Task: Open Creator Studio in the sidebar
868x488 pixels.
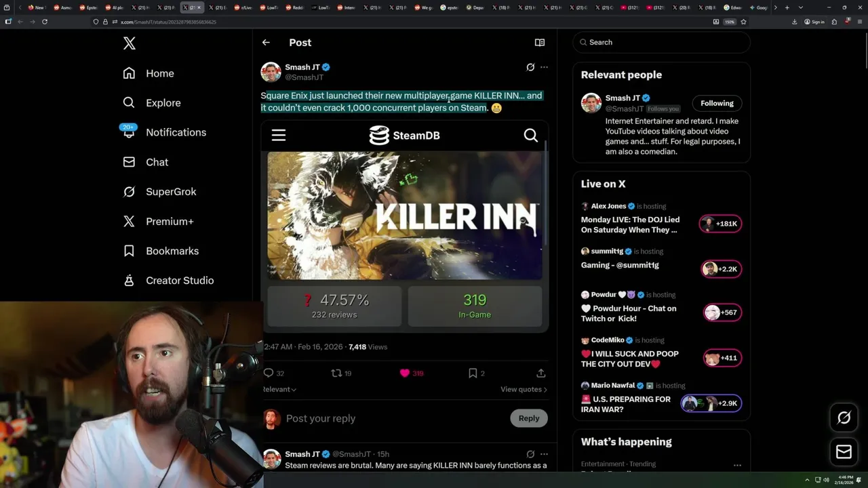Action: click(x=168, y=281)
